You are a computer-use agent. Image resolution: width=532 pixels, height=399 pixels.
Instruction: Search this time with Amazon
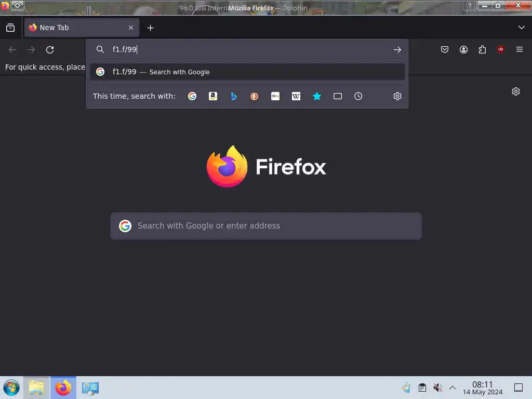click(212, 96)
